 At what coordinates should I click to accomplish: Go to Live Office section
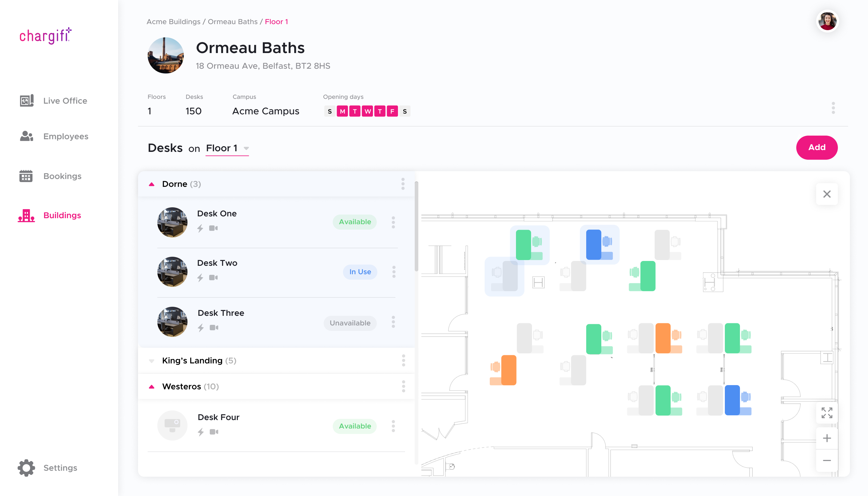coord(65,101)
